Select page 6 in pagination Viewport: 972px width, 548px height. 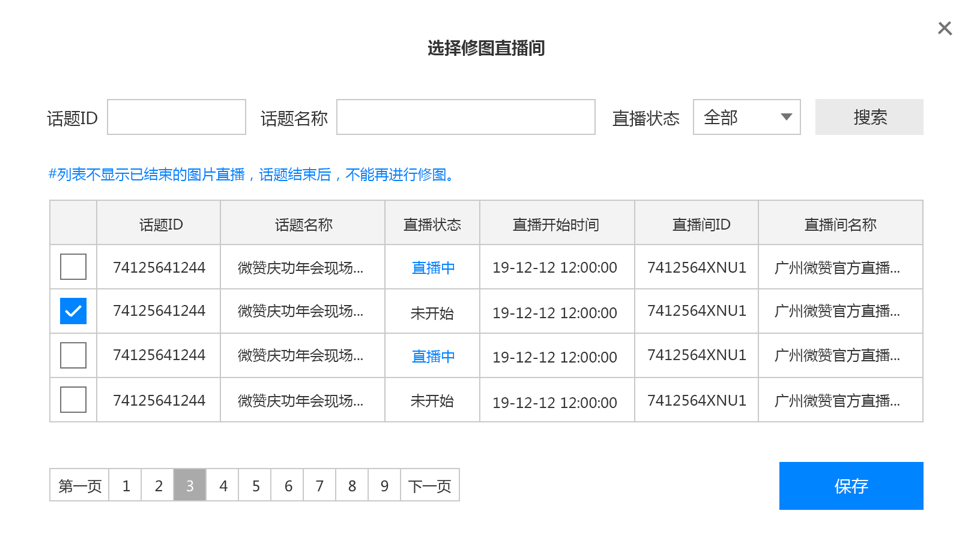(288, 486)
